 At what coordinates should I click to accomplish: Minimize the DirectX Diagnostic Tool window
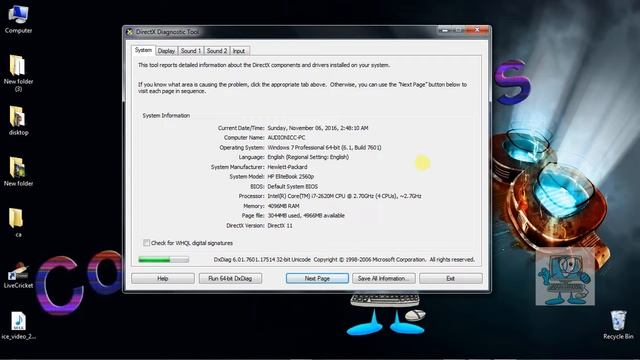click(x=445, y=30)
